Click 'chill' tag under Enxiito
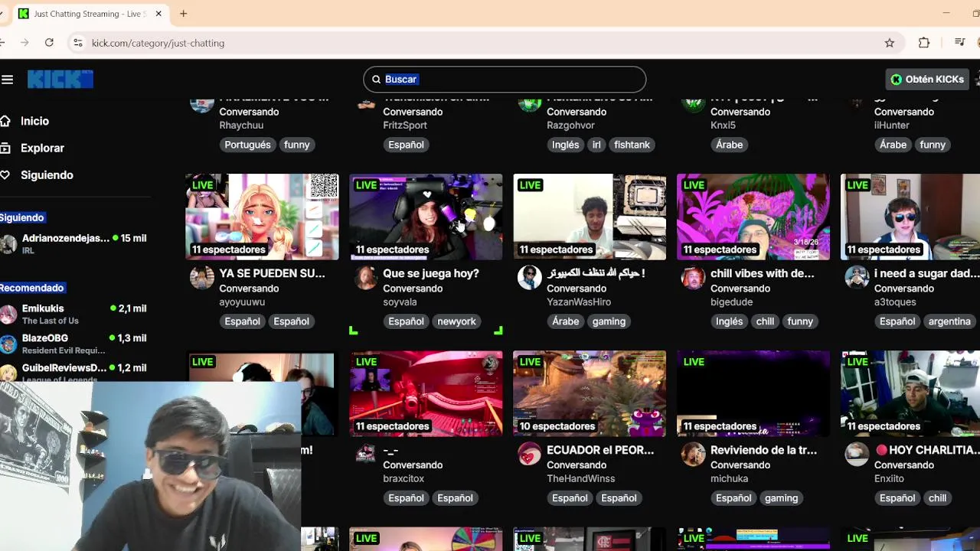Viewport: 980px width, 551px height. click(937, 498)
